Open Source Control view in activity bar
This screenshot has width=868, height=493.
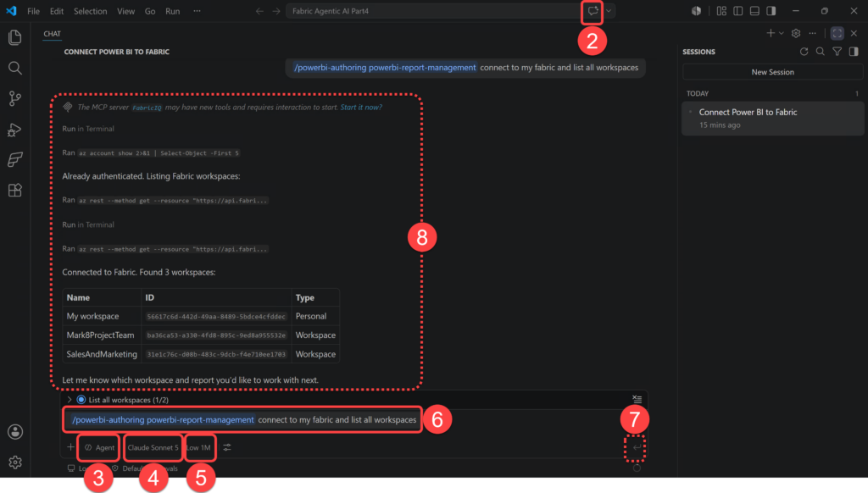15,98
